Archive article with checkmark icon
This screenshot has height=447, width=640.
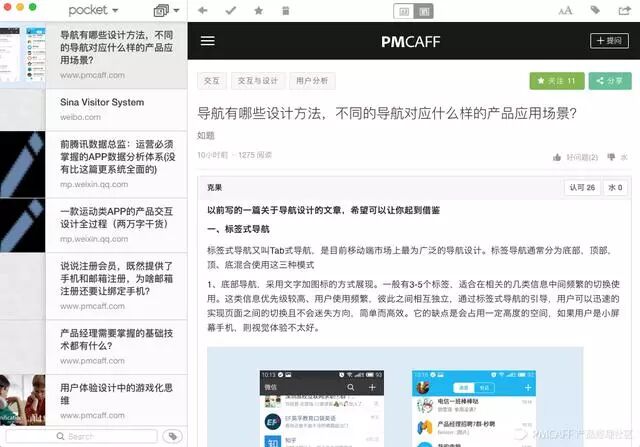(231, 10)
